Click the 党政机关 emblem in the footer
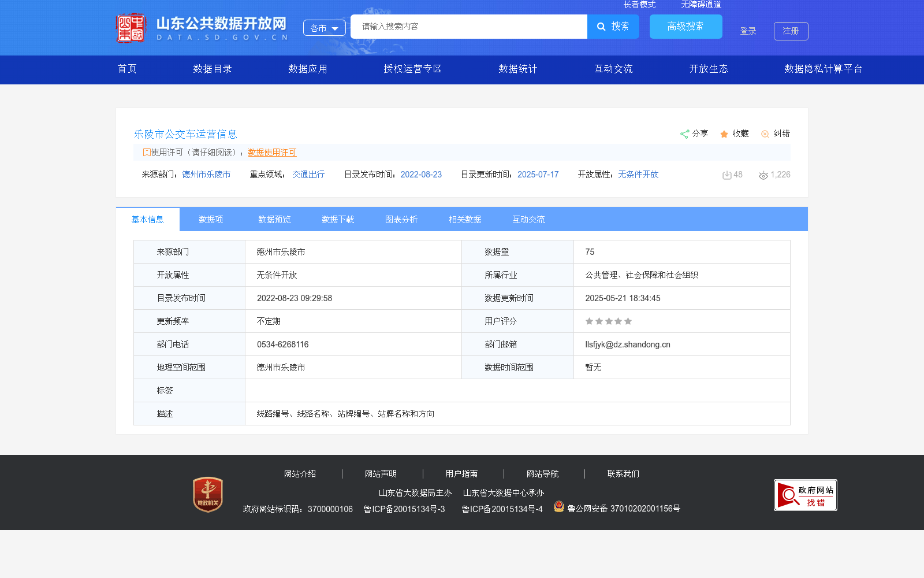This screenshot has height=578, width=924. (x=207, y=495)
